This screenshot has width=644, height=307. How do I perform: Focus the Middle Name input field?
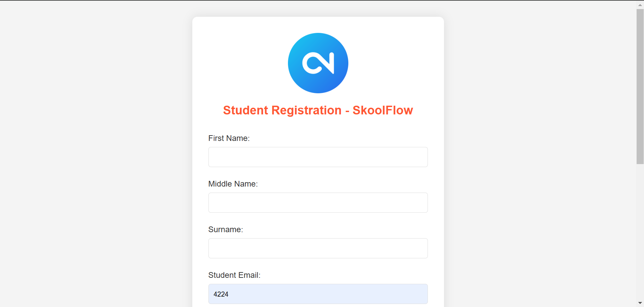point(318,203)
